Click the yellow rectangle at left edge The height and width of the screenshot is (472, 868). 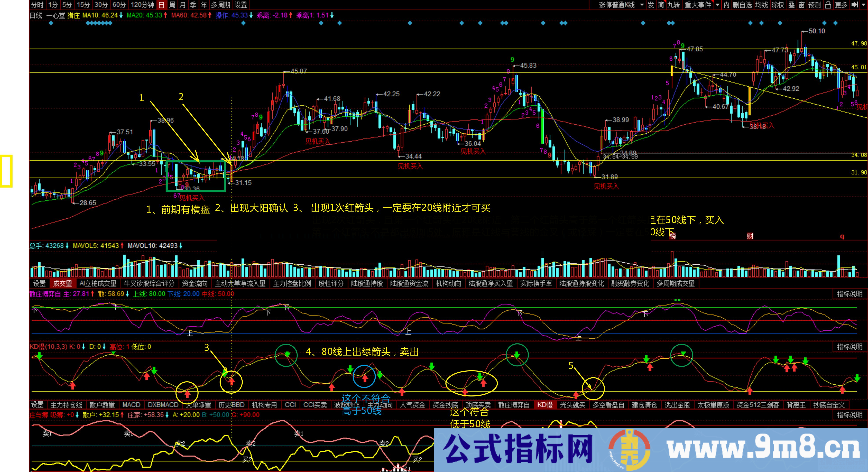click(x=6, y=171)
